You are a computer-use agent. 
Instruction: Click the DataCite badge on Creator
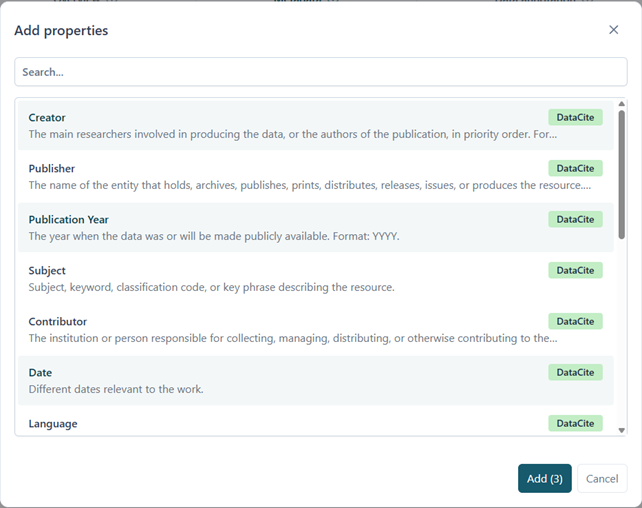pos(575,118)
